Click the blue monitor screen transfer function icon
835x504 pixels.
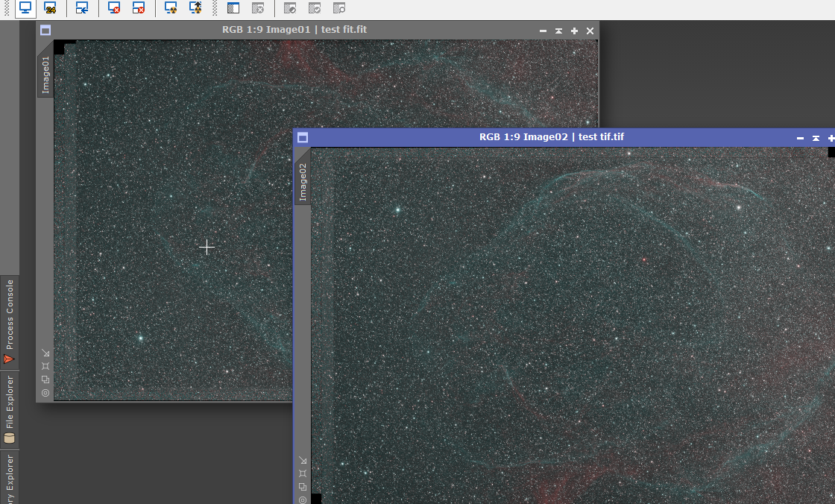pos(25,8)
